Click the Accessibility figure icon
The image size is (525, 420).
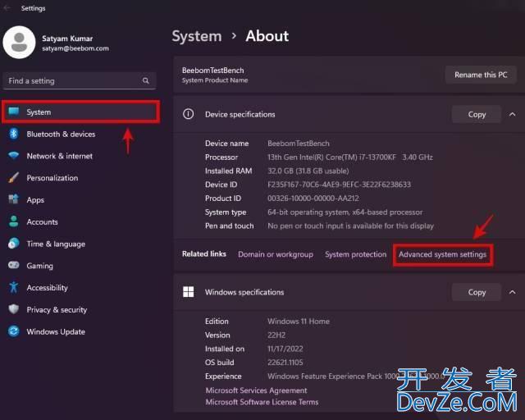click(x=14, y=287)
